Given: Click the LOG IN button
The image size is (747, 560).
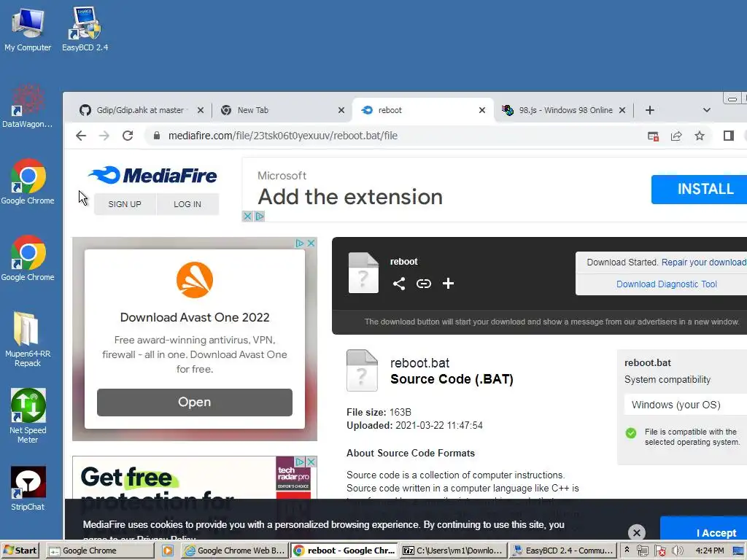Looking at the screenshot, I should pyautogui.click(x=187, y=204).
